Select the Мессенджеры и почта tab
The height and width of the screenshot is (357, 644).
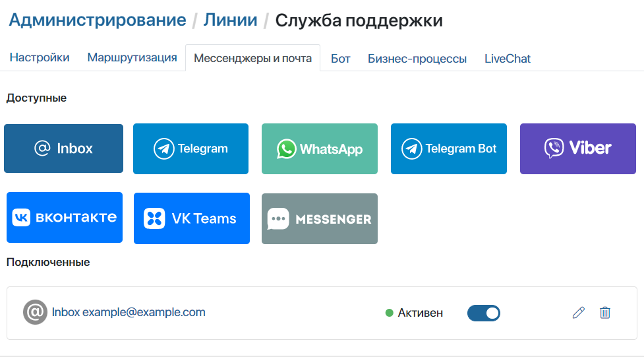click(252, 58)
